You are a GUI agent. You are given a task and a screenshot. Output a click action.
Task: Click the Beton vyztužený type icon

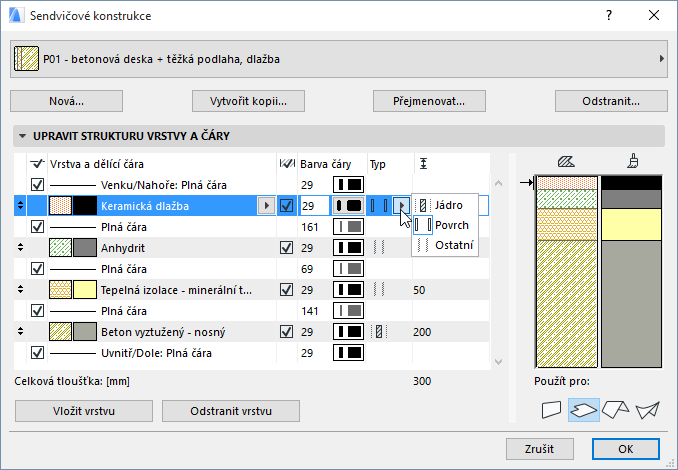(x=379, y=331)
